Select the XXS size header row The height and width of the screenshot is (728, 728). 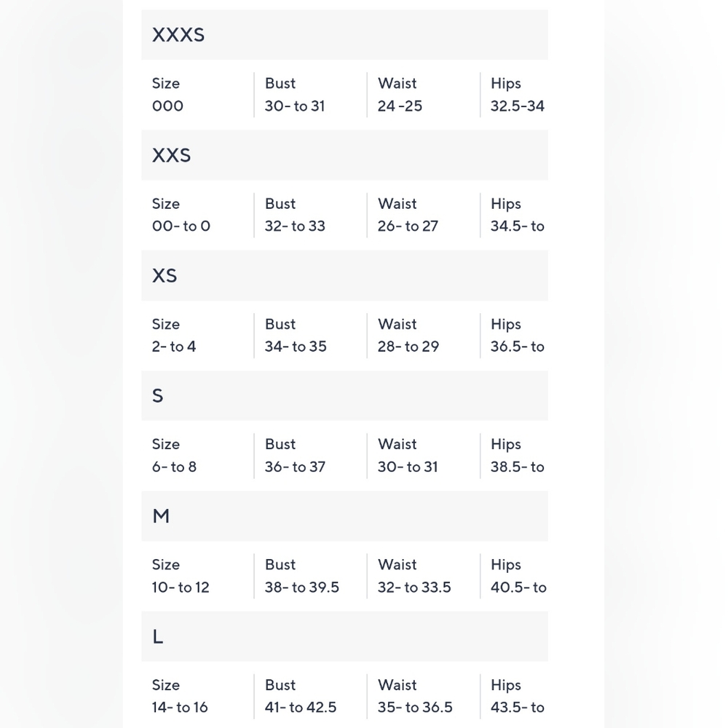click(x=344, y=155)
